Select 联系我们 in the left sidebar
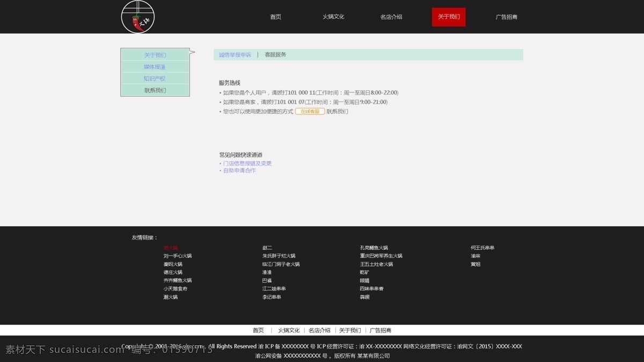 click(155, 90)
